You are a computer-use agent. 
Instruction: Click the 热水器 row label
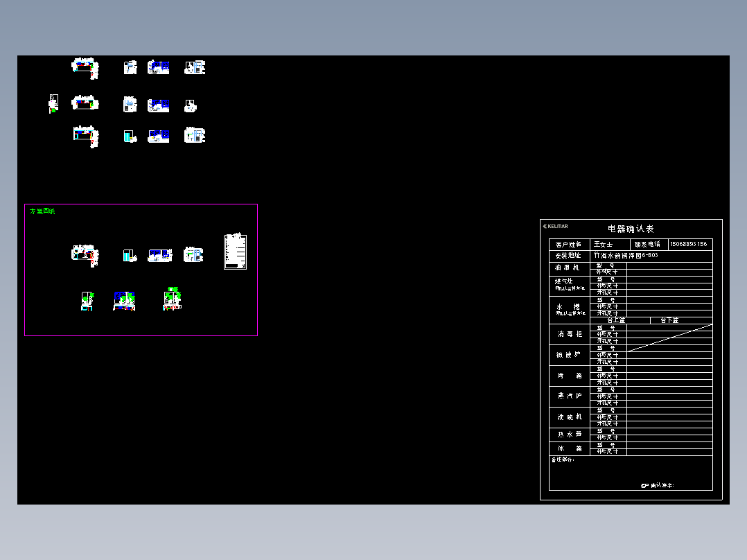570,434
